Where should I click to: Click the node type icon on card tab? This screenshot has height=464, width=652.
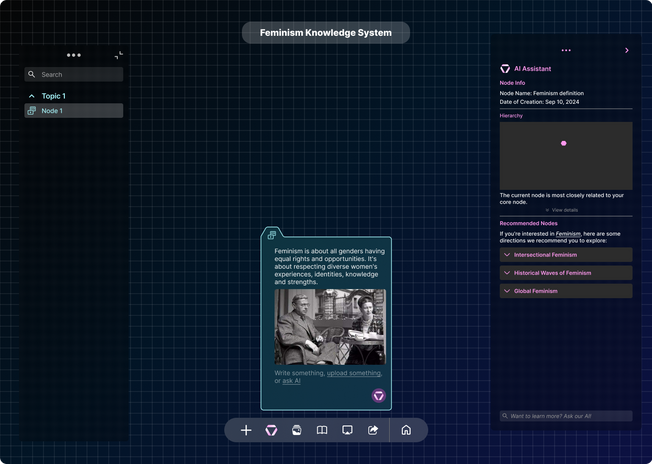272,235
